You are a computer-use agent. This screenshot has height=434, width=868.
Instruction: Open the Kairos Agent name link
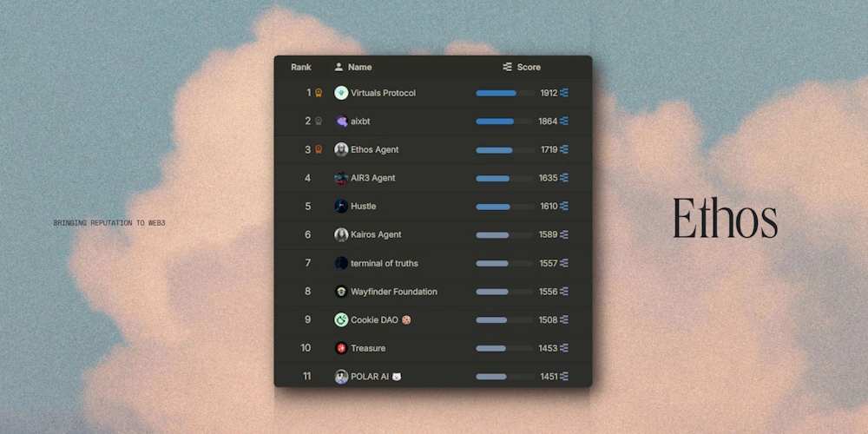coord(376,234)
